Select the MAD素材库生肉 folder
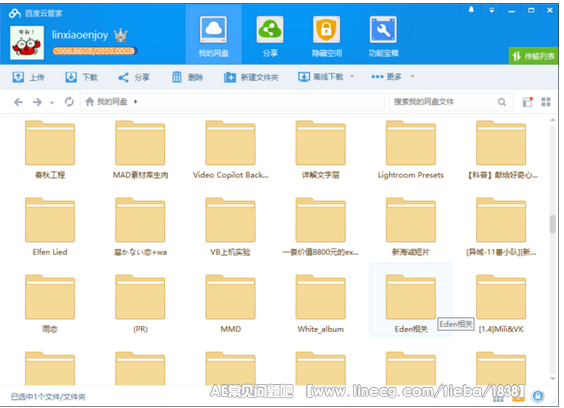Viewport: 564px width, 408px height. [x=140, y=149]
